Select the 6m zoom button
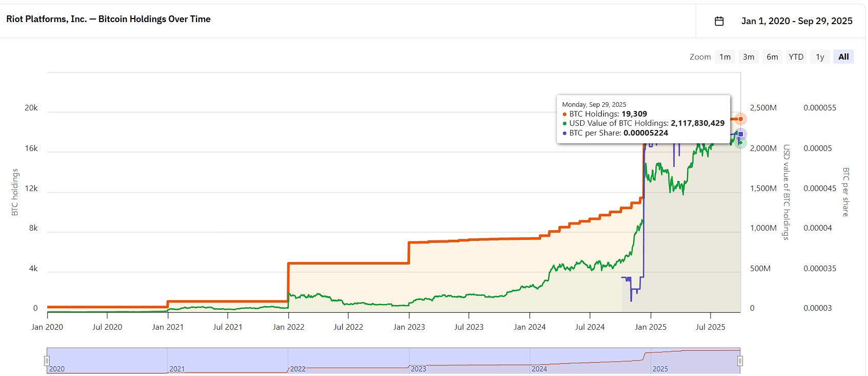This screenshot has height=376, width=868. pos(772,57)
